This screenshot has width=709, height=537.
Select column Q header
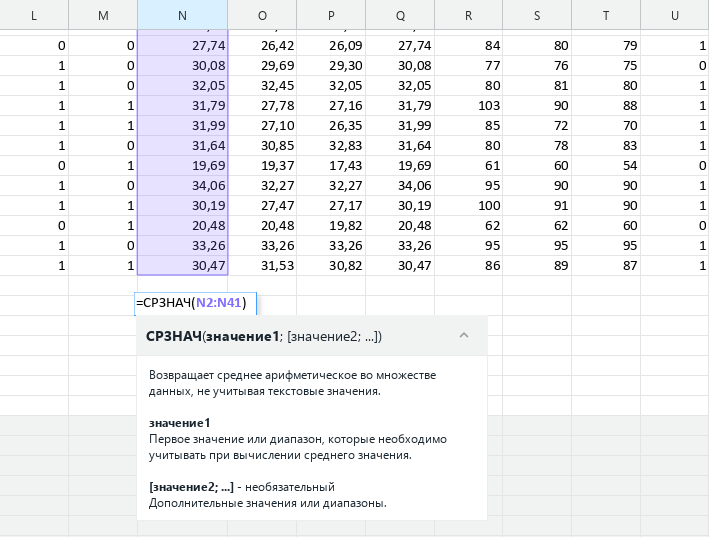[400, 15]
